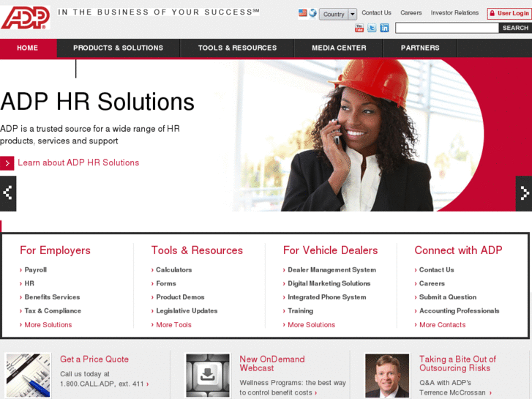Open the Q&A with Terrence McCrossan link

pos(456,387)
